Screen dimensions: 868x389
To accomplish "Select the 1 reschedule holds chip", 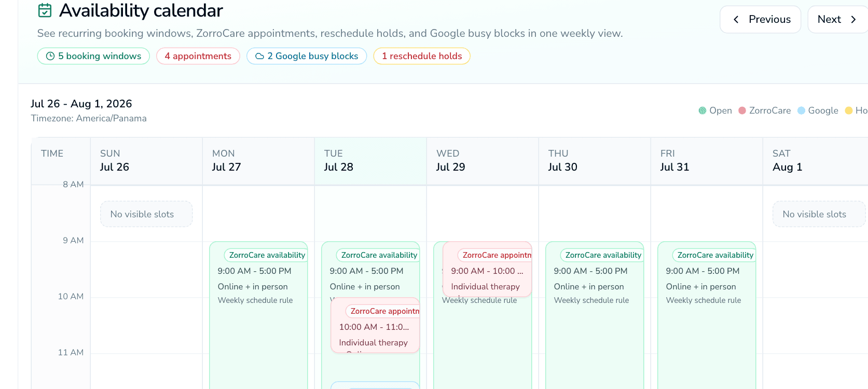I will tap(422, 56).
